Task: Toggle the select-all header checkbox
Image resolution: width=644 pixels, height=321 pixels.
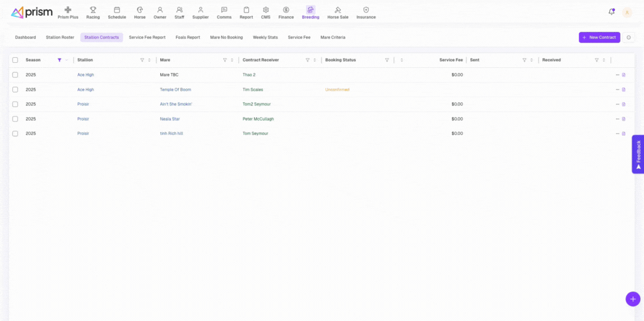Action: click(15, 60)
